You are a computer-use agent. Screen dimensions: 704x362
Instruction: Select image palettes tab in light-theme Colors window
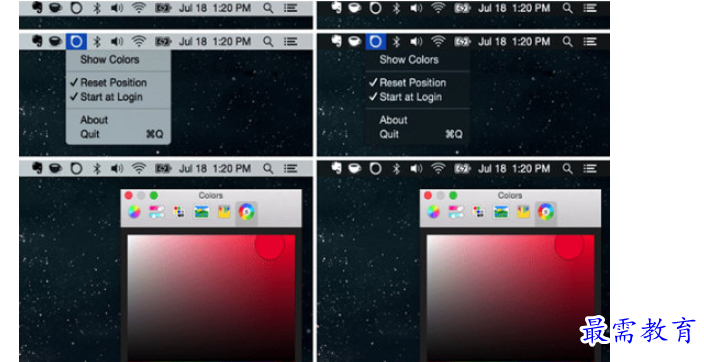202,212
